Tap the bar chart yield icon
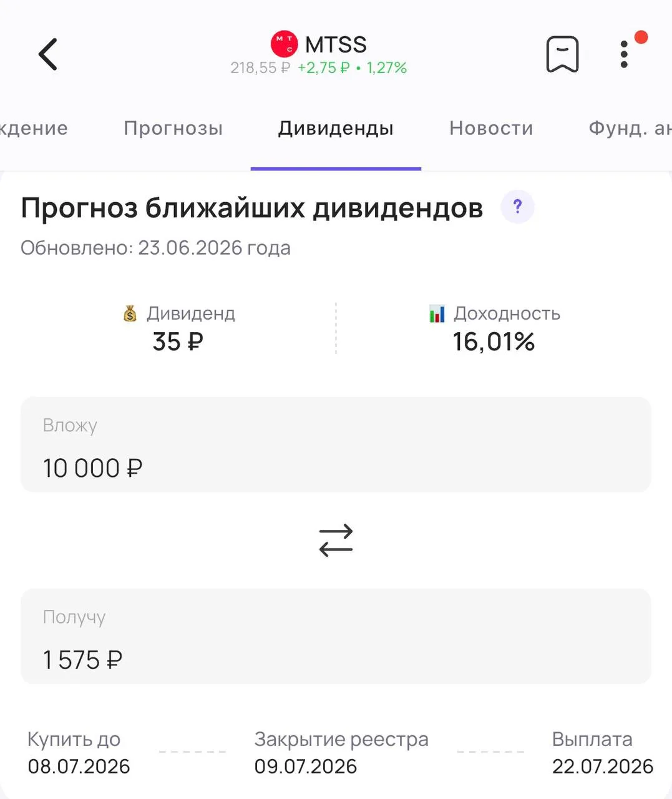 pyautogui.click(x=437, y=313)
